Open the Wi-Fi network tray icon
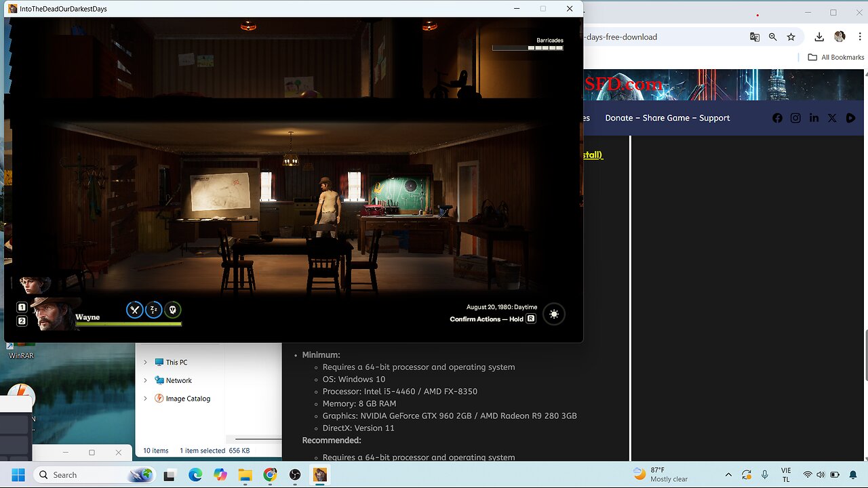 point(808,475)
